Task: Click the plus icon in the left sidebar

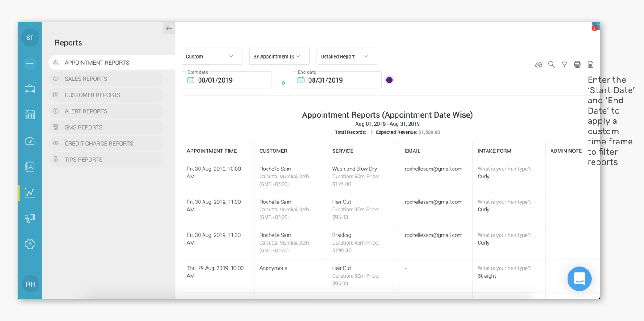Action: point(30,64)
